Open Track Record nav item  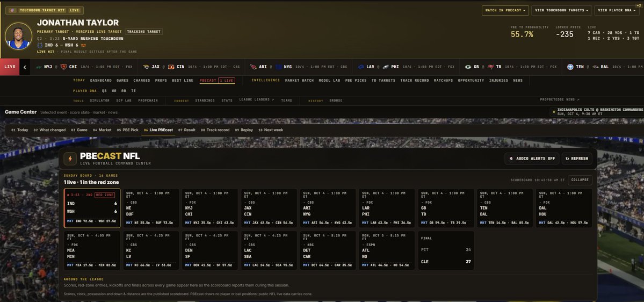(x=415, y=81)
